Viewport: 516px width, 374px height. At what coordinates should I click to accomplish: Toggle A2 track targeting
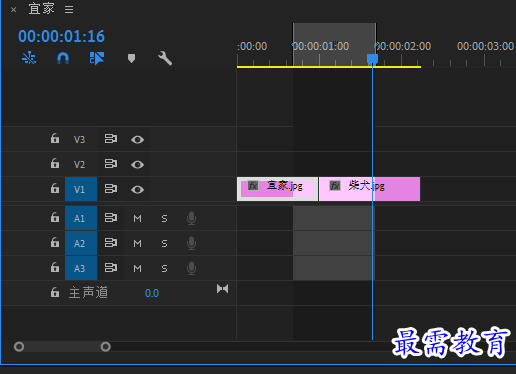(81, 243)
